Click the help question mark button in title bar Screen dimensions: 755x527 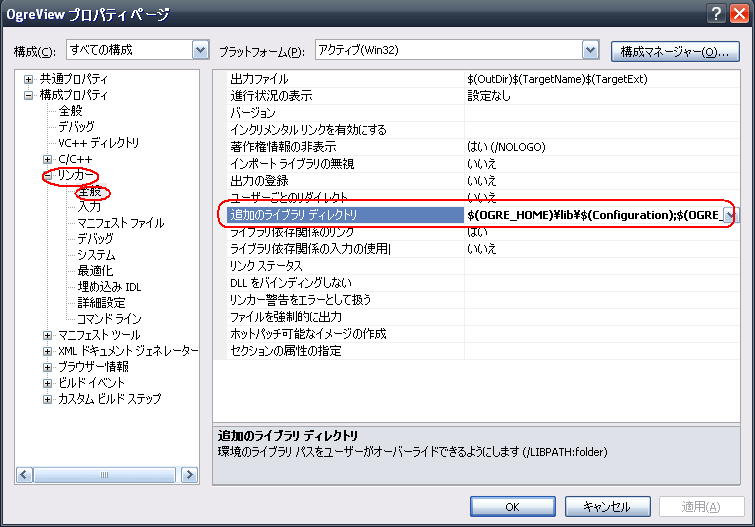(x=716, y=13)
